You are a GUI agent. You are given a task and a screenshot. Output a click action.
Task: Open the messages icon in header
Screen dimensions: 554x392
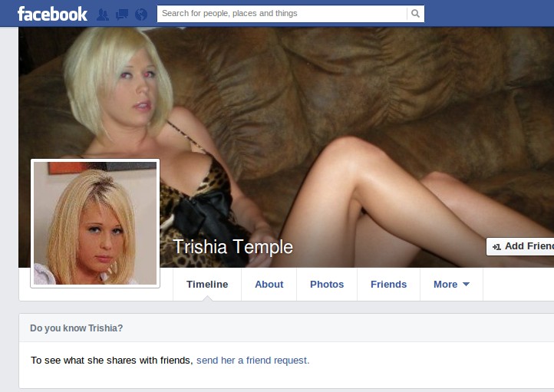122,15
